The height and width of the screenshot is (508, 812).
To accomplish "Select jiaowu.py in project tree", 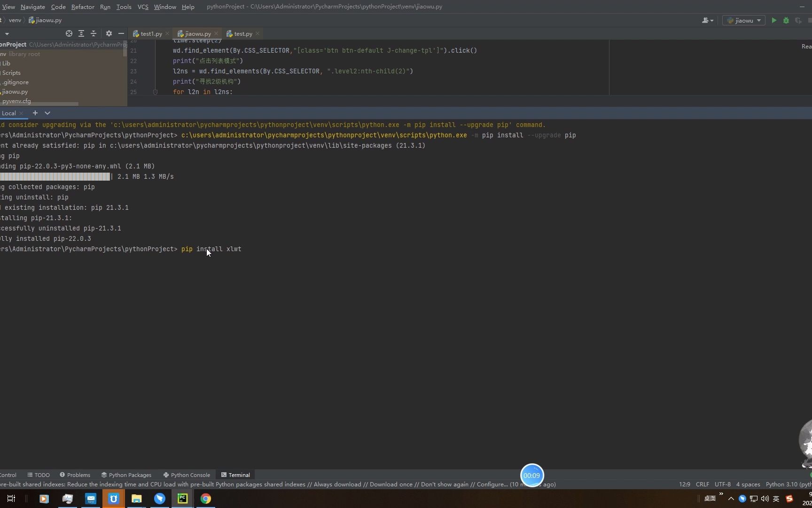I will pos(15,91).
